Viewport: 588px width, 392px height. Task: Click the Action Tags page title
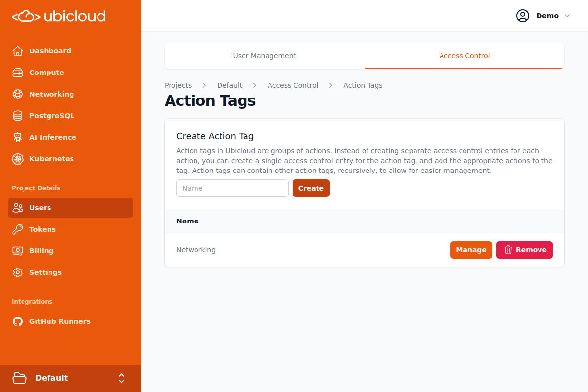pos(210,100)
